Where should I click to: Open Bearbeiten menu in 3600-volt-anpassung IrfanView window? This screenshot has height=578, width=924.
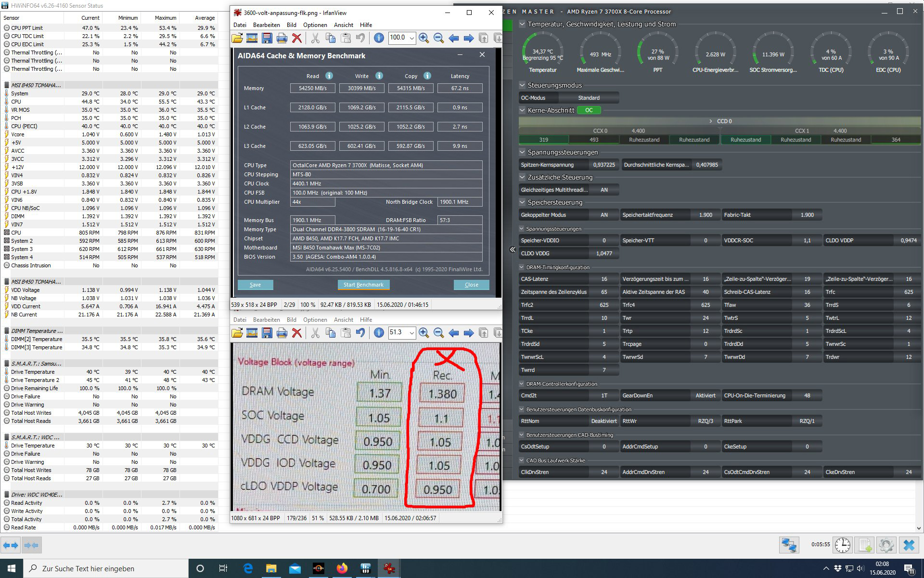[x=266, y=25]
